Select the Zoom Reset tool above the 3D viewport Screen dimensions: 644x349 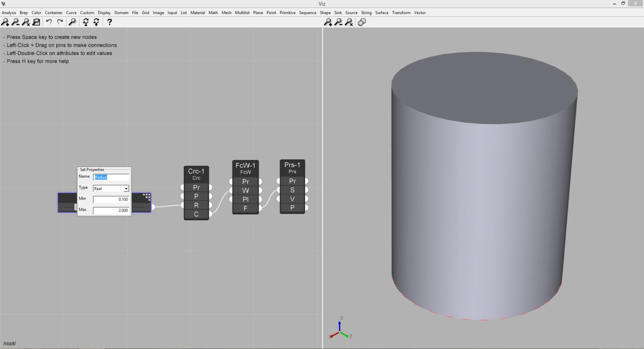pos(349,22)
